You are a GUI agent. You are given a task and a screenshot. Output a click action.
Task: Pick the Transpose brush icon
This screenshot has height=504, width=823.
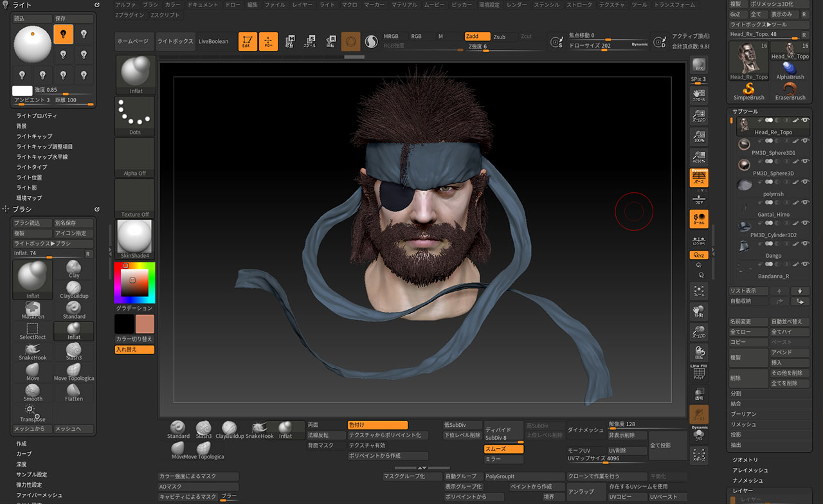(33, 413)
